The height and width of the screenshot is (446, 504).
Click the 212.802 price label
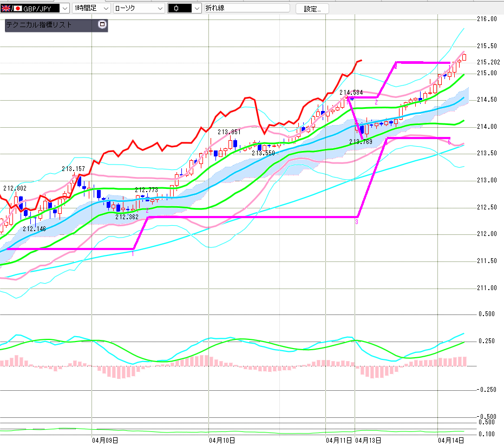pyautogui.click(x=15, y=188)
